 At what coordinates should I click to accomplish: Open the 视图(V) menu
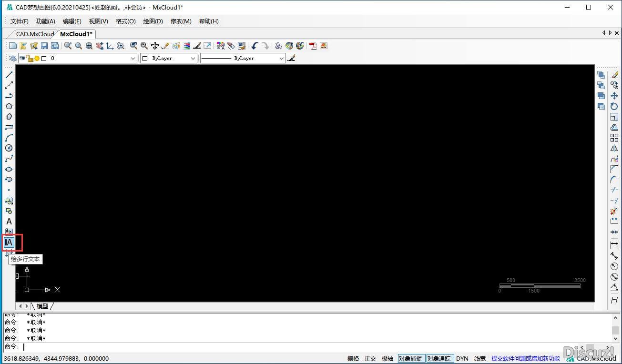[99, 21]
